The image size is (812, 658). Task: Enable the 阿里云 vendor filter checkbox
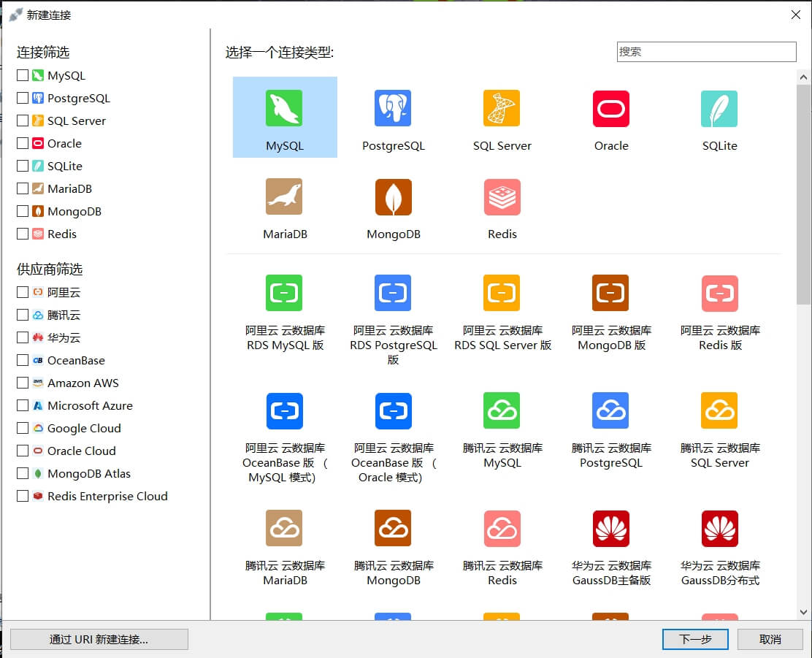[x=22, y=292]
